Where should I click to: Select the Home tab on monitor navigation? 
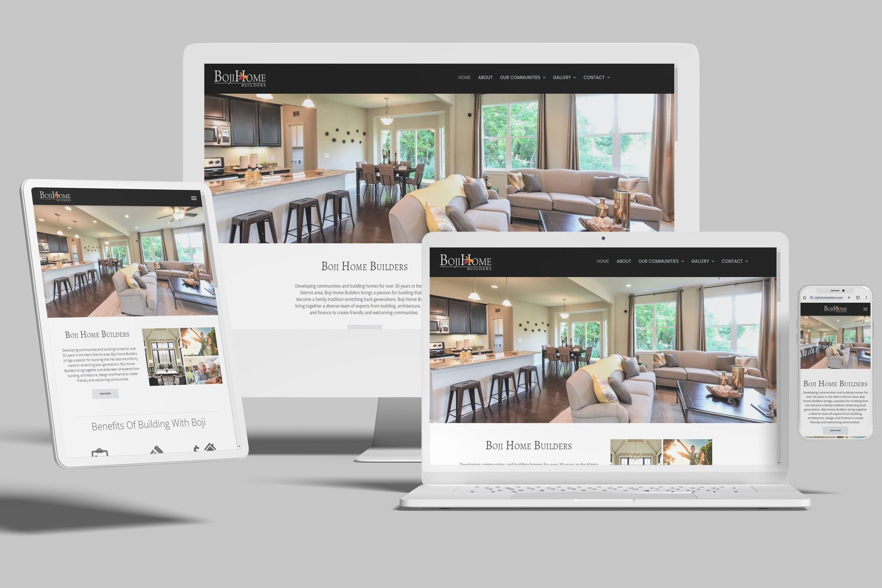(464, 78)
